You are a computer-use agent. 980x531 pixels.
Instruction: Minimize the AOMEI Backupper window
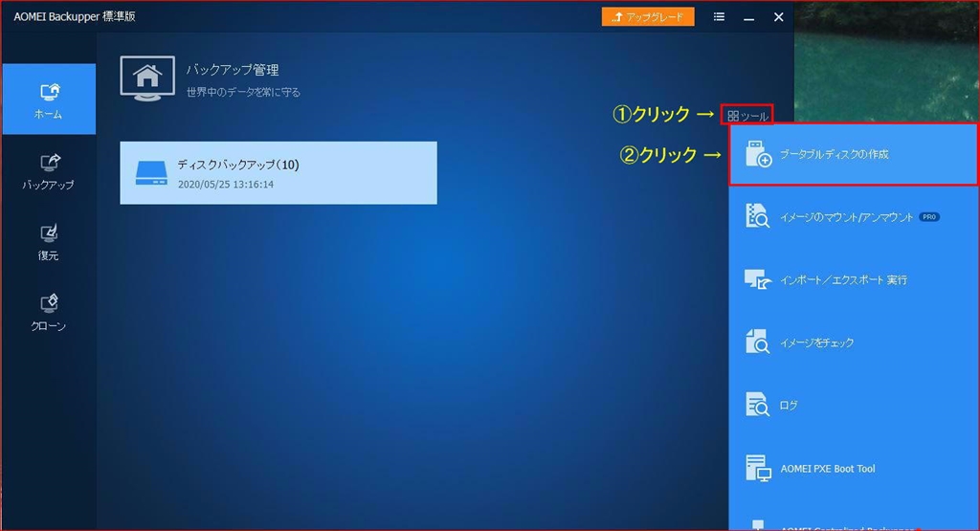click(748, 17)
